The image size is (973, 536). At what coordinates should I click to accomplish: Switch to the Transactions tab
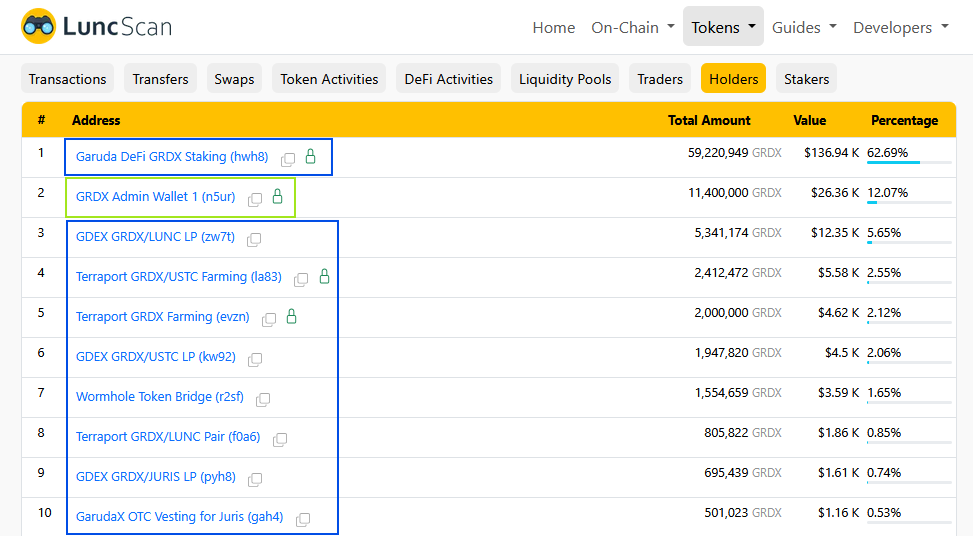tap(68, 79)
